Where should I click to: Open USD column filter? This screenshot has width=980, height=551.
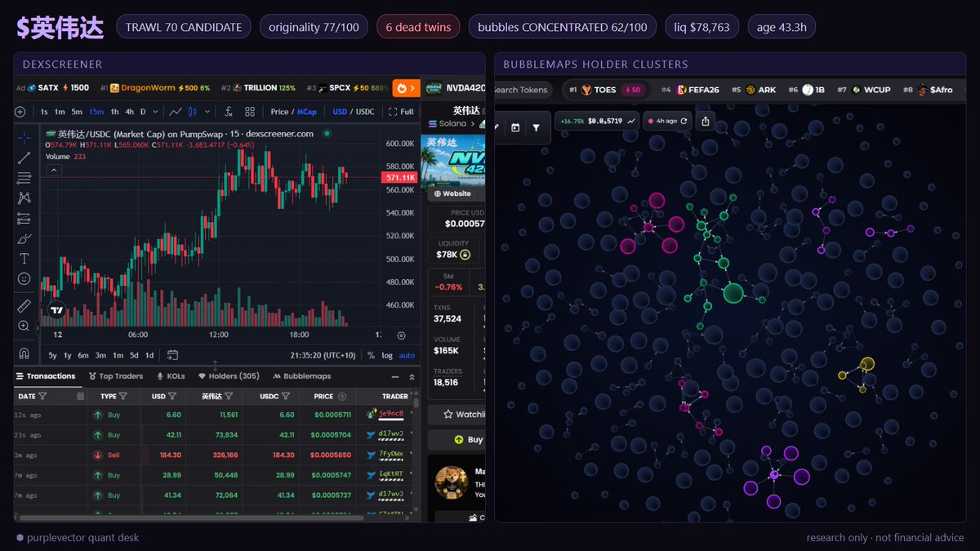[172, 396]
